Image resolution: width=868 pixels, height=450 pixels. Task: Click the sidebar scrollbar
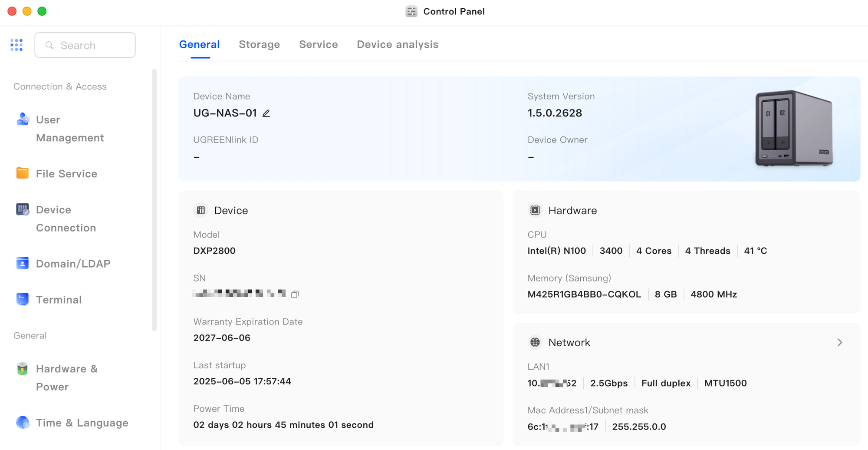154,200
